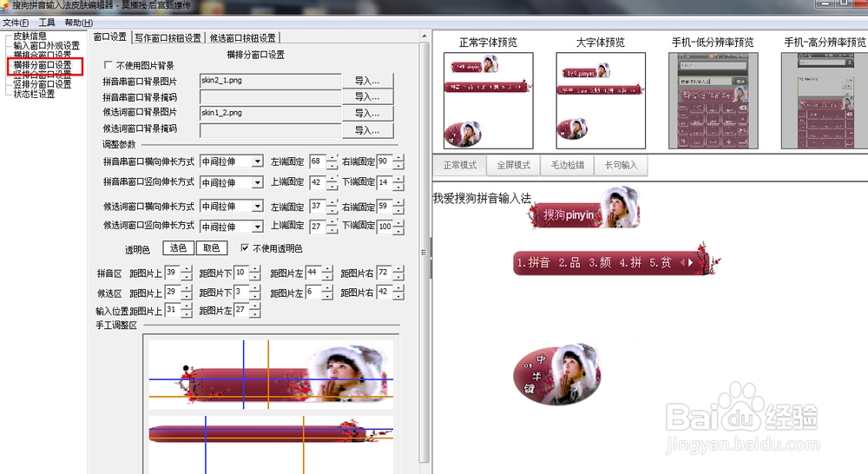The image size is (868, 474).
Task: Open the 帮助(H) menu
Action: pos(79,23)
